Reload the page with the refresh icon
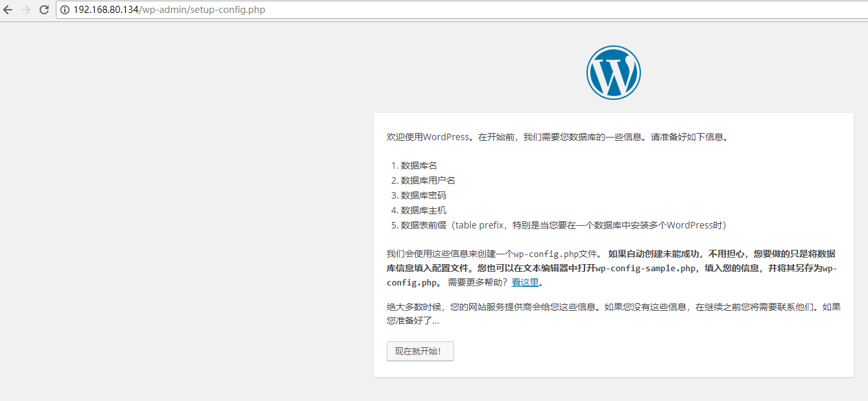Image resolution: width=868 pixels, height=401 pixels. (44, 10)
